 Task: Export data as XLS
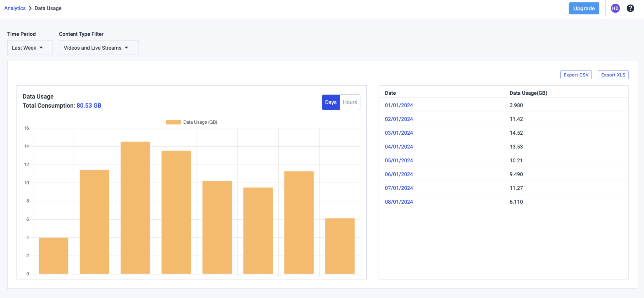(x=613, y=75)
